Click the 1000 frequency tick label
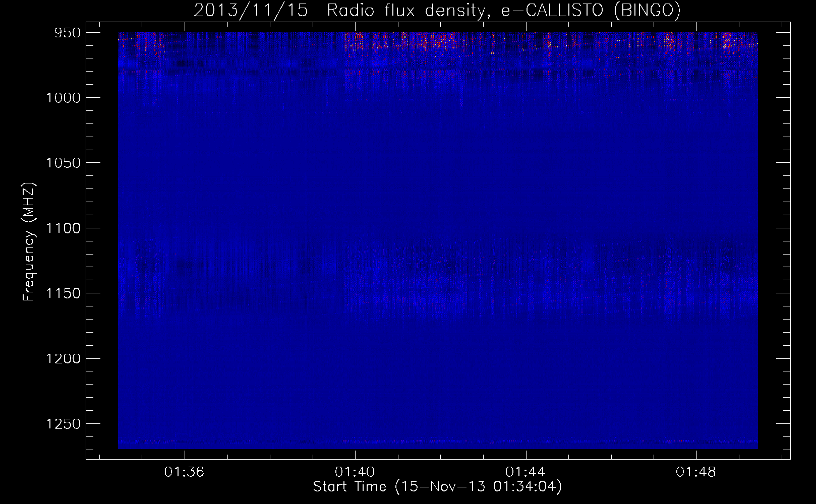The width and height of the screenshot is (816, 504). 64,98
